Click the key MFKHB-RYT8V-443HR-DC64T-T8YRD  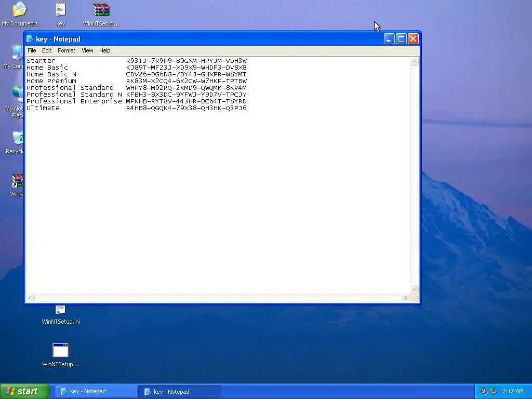click(x=187, y=101)
